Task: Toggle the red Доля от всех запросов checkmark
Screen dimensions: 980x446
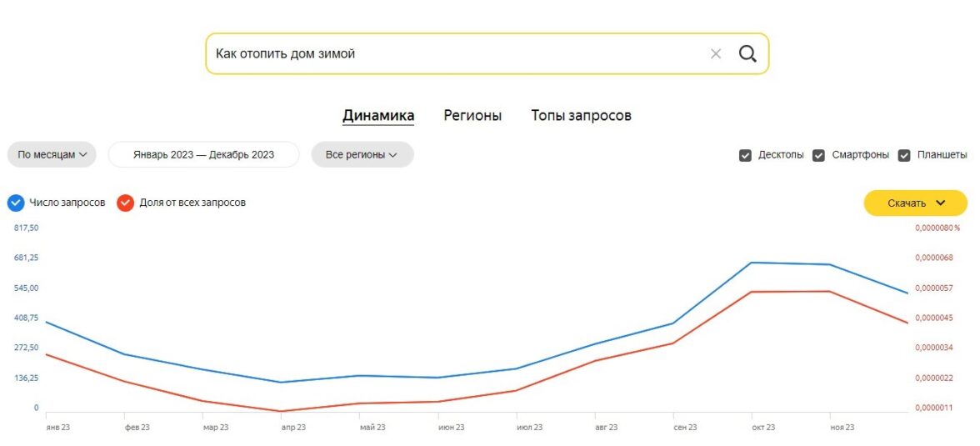Action: (126, 203)
